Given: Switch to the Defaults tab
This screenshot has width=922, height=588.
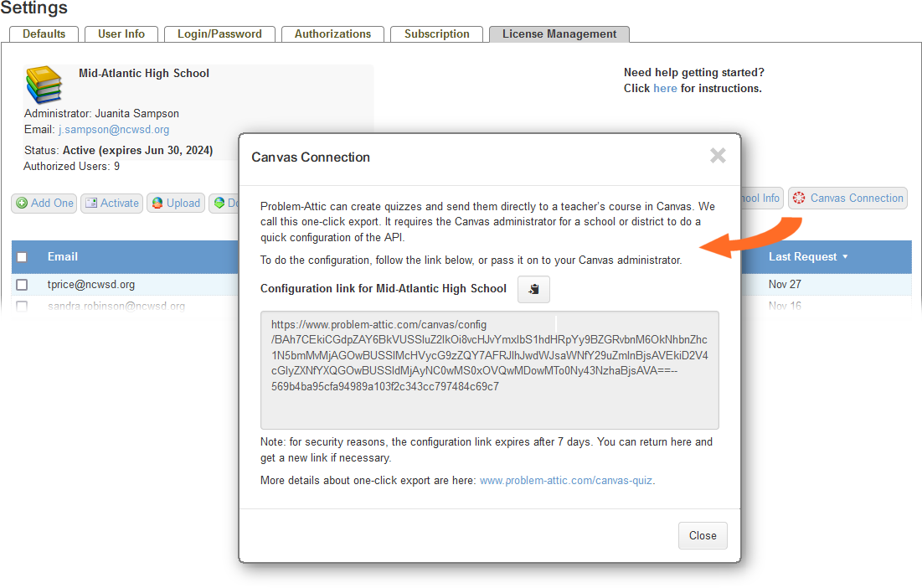Looking at the screenshot, I should [x=44, y=34].
